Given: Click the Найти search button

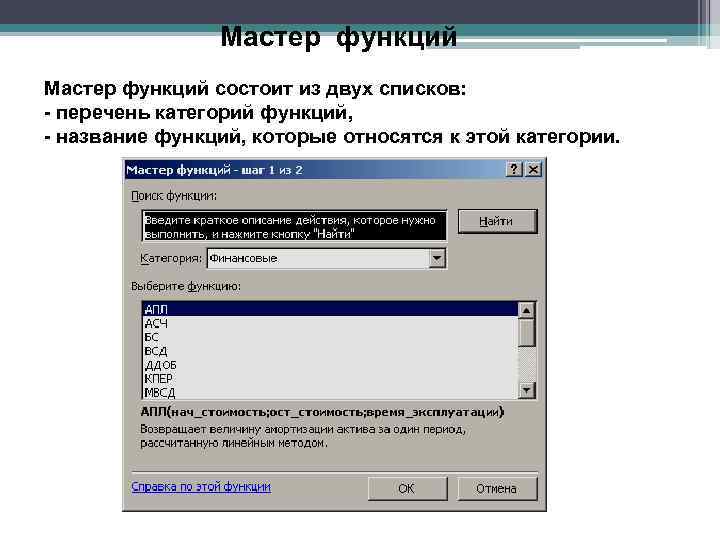Looking at the screenshot, I should coord(497,221).
